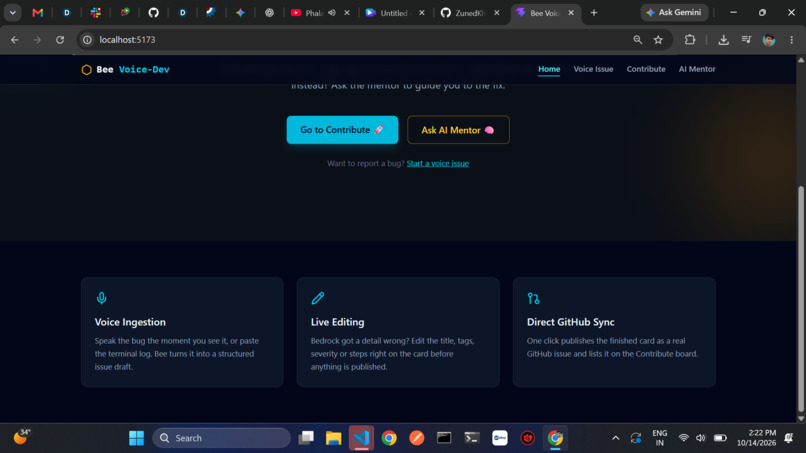
Task: Open the clock showing 2:22 PM
Action: (756, 438)
